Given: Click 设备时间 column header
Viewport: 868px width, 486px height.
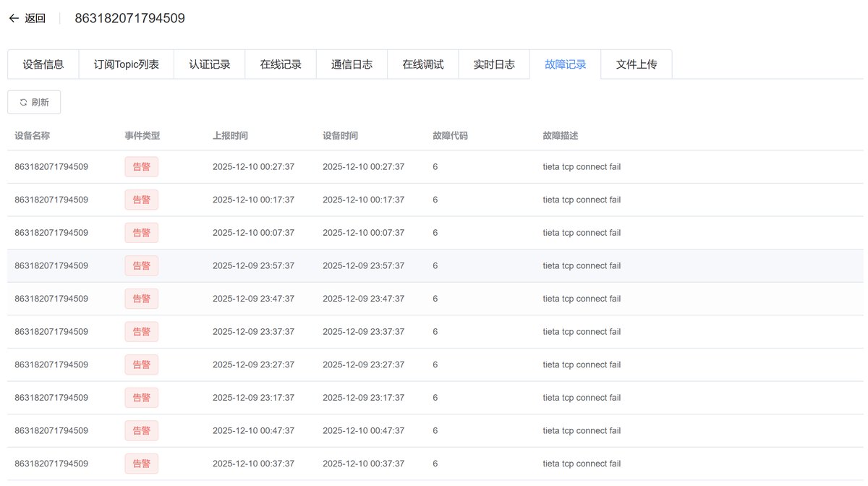Looking at the screenshot, I should coord(340,136).
